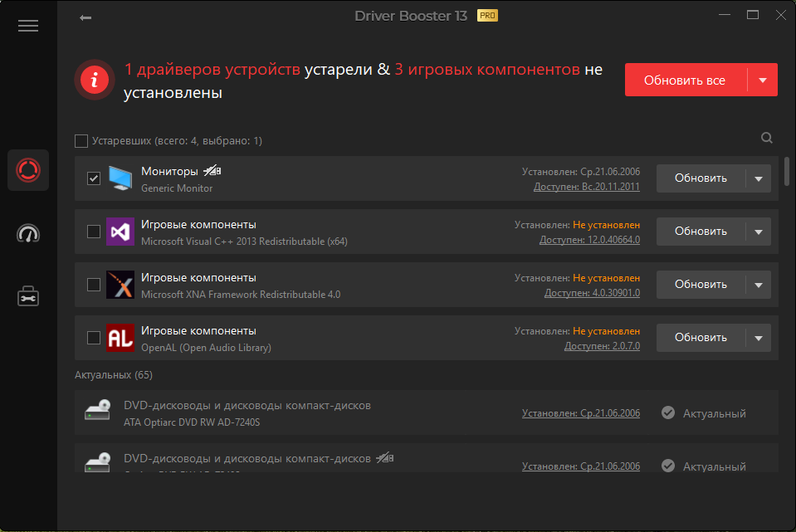Screen dimensions: 796x532
Task: Open the speedometer boost sidebar section
Action: click(28, 234)
